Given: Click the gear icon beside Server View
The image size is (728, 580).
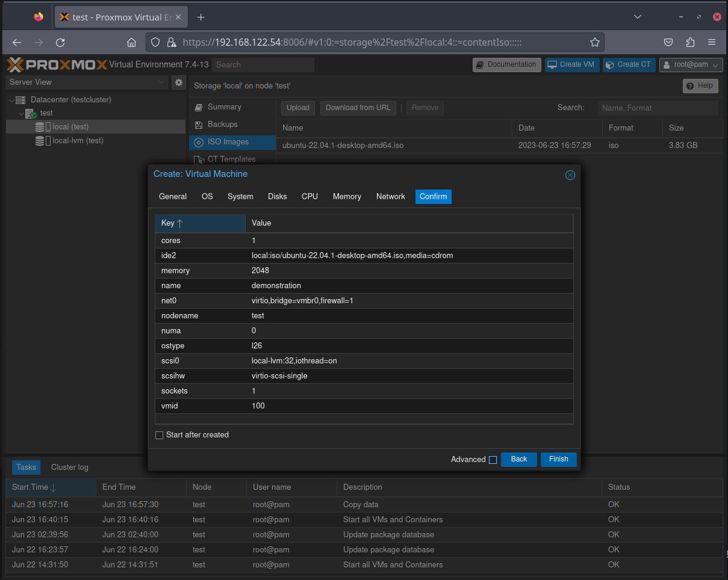Looking at the screenshot, I should coord(178,82).
